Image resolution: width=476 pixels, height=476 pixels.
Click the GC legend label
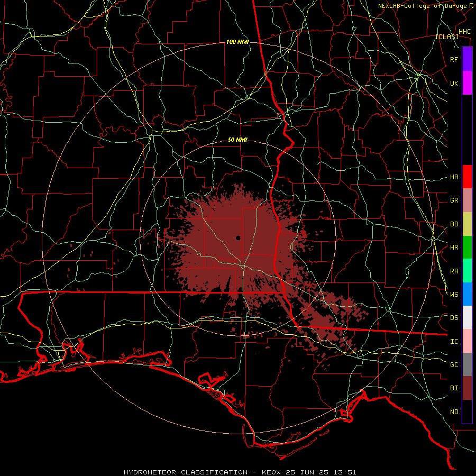(x=454, y=365)
